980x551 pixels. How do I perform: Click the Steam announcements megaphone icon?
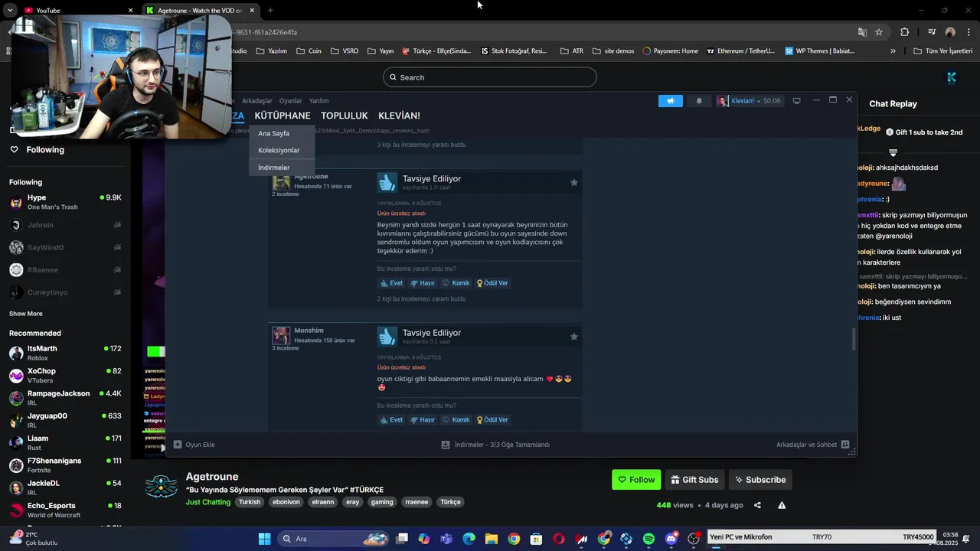click(x=670, y=101)
